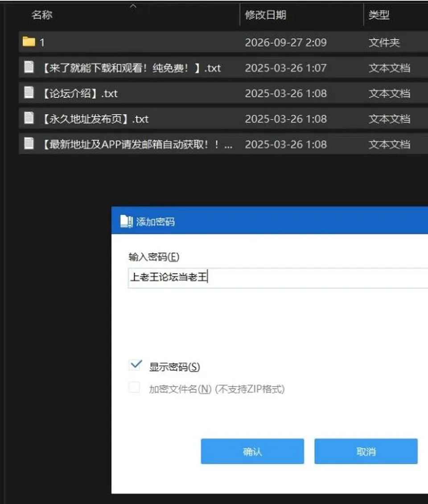Uncheck the 显示密码(S) checkbox
428x504 pixels.
[135, 365]
